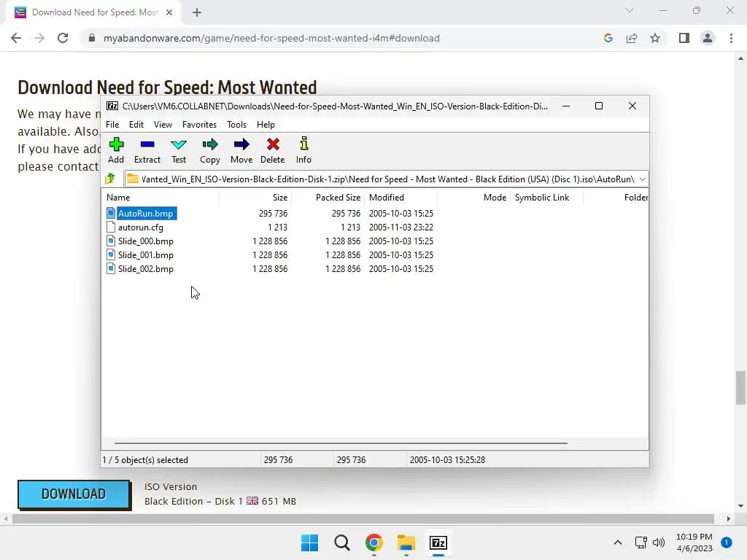Open the Tools menu
The height and width of the screenshot is (560, 747).
(x=236, y=124)
